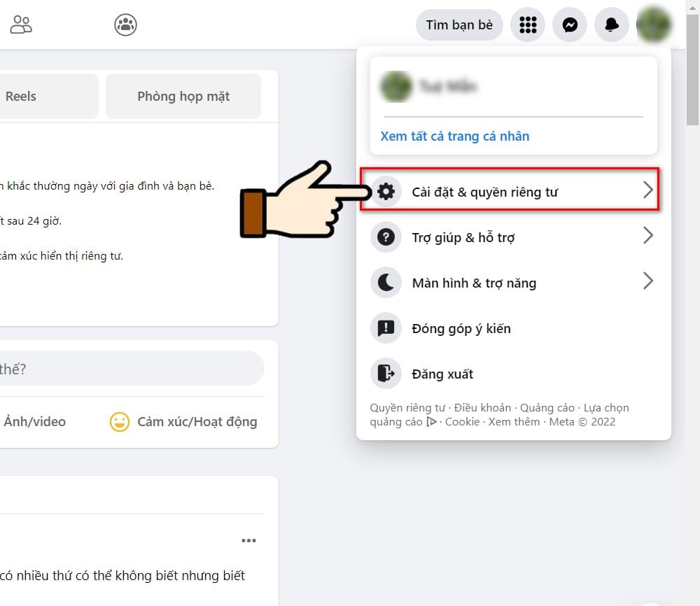Open Cookie footer link

click(x=462, y=422)
